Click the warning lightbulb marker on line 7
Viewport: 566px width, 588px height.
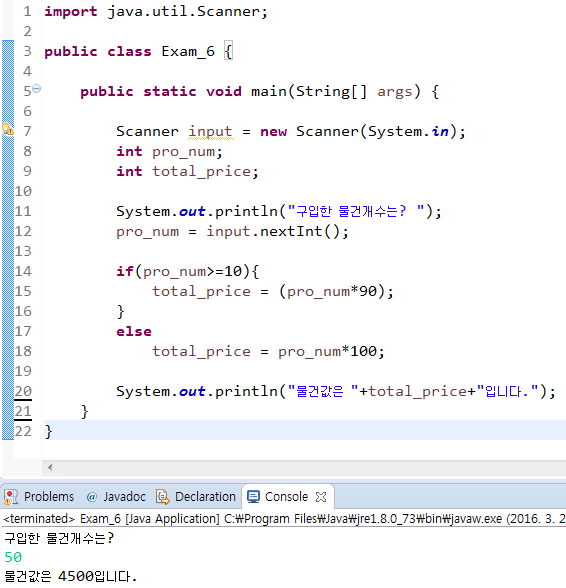click(8, 129)
